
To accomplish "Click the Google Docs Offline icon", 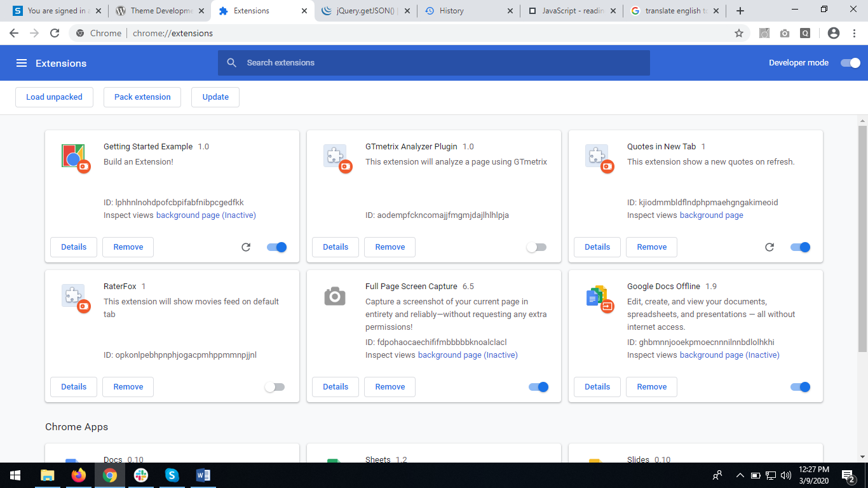I will tap(598, 297).
